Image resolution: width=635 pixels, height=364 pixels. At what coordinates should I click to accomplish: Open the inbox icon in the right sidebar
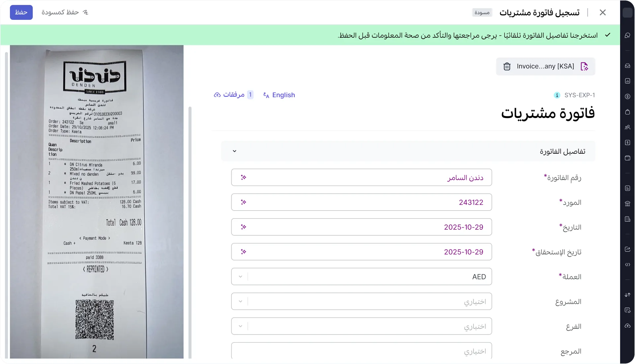(x=627, y=65)
